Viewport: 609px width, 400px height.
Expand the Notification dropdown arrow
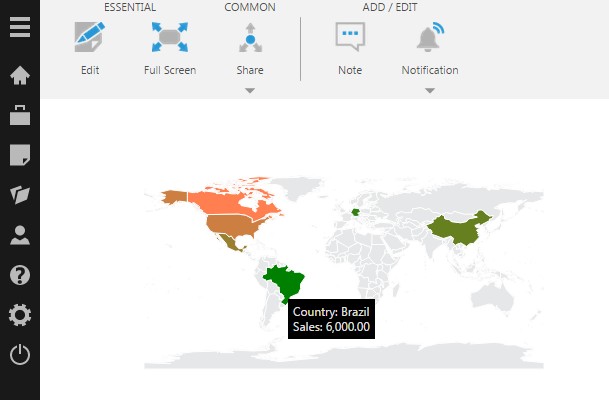click(x=430, y=90)
